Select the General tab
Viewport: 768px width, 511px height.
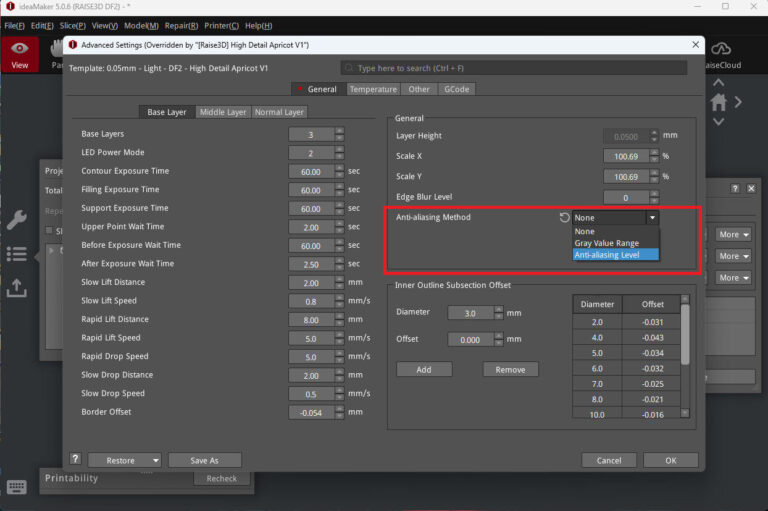point(318,89)
